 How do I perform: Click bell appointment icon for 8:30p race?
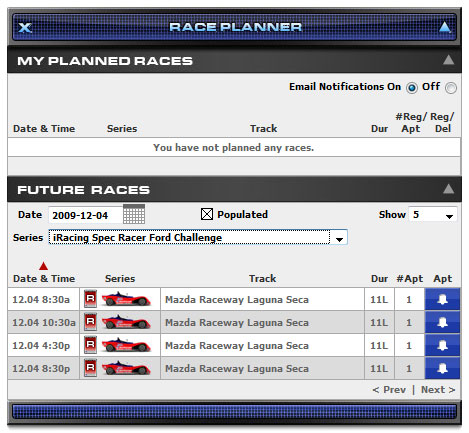click(442, 368)
